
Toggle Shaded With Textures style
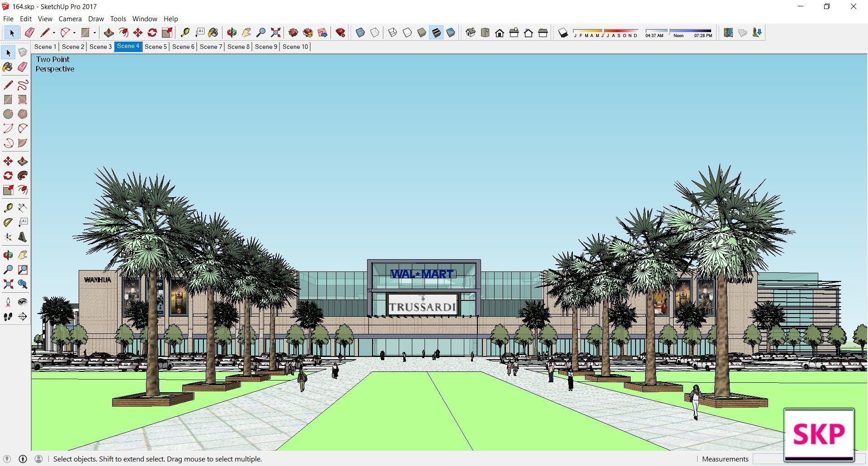tap(436, 33)
